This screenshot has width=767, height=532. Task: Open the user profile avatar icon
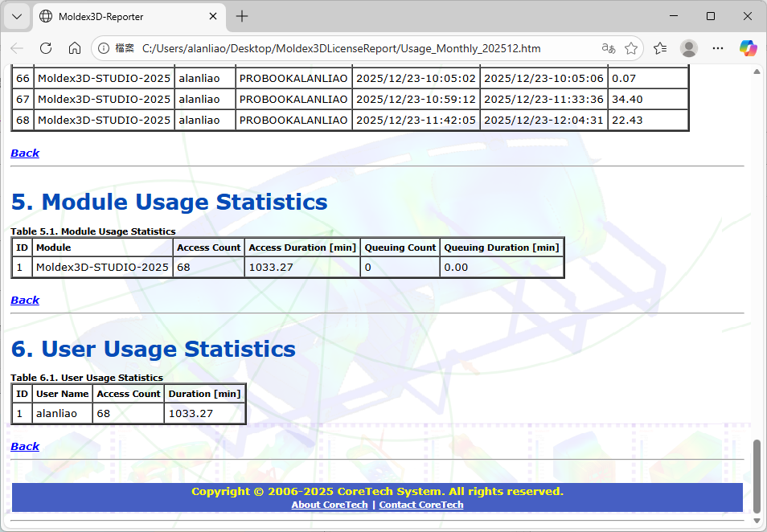pos(689,48)
